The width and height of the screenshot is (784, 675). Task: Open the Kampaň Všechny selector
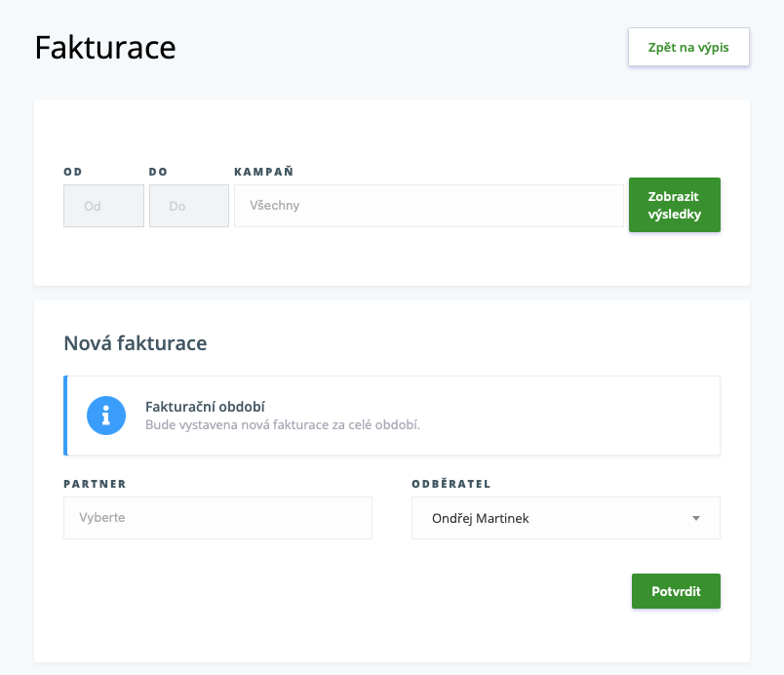(x=429, y=206)
